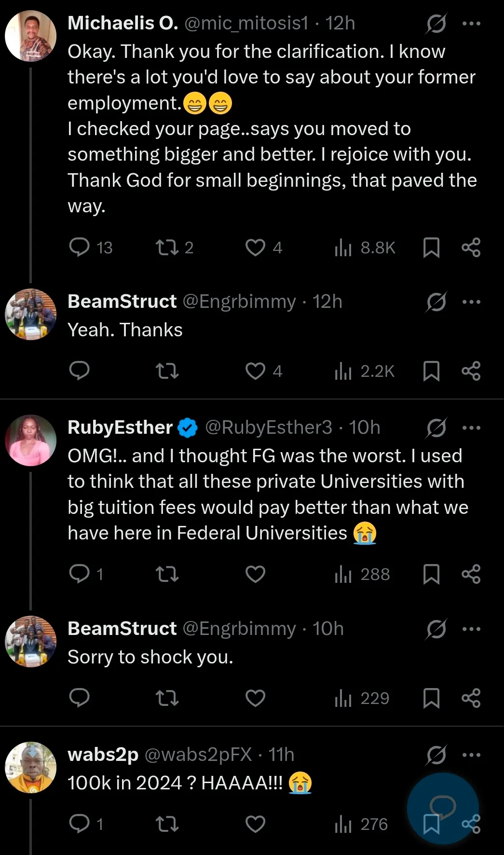Viewport: 504px width, 855px height.
Task: Repost RubyEsther's tweet
Action: pyautogui.click(x=167, y=574)
